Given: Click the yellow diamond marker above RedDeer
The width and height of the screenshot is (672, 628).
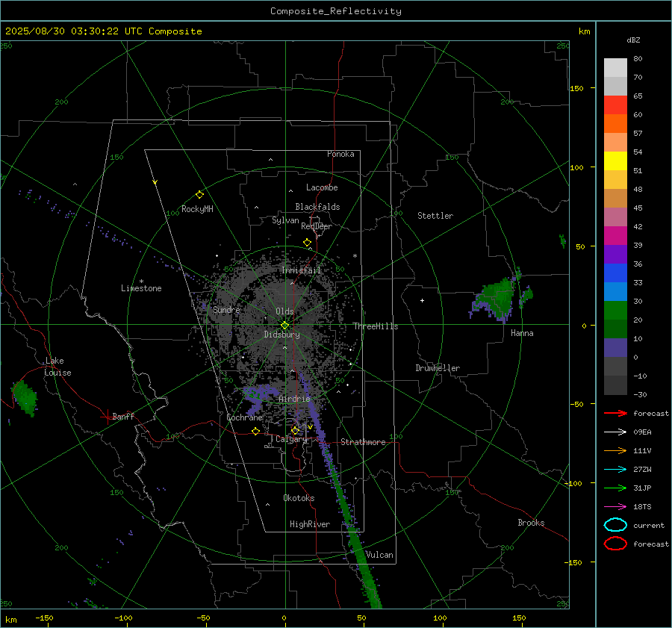Looking at the screenshot, I should pyautogui.click(x=307, y=243).
